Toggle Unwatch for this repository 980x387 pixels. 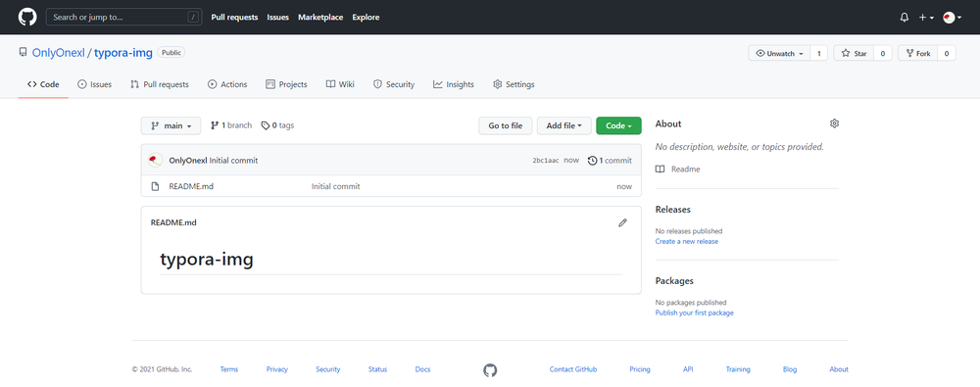(779, 54)
